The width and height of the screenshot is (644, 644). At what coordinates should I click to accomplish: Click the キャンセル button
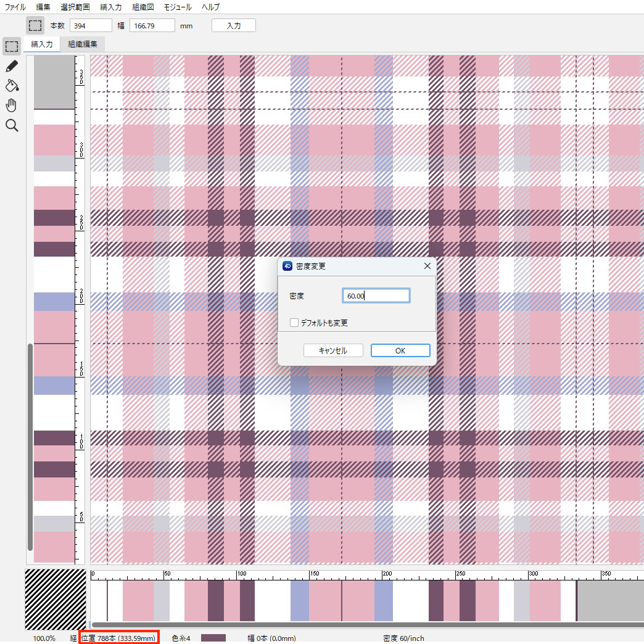click(x=332, y=350)
